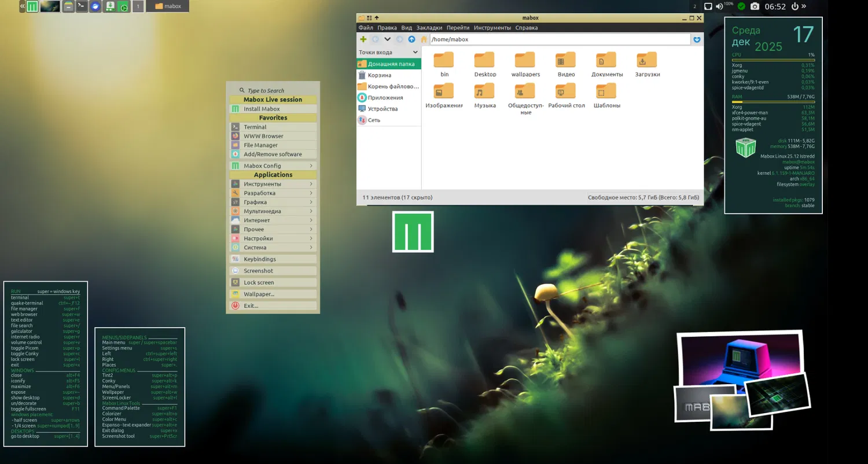Select the Музыка folder icon

point(485,91)
